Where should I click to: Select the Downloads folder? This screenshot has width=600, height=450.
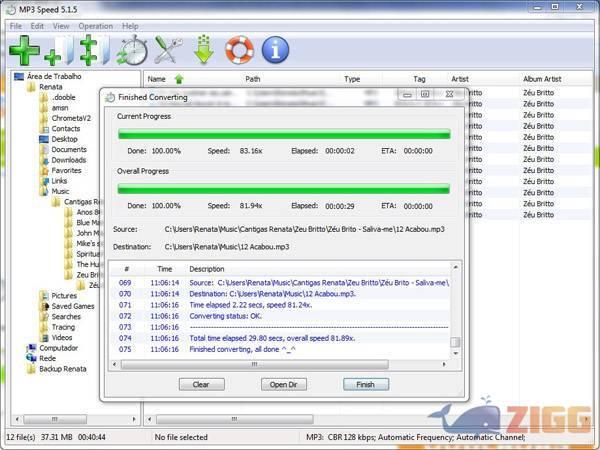[63, 160]
